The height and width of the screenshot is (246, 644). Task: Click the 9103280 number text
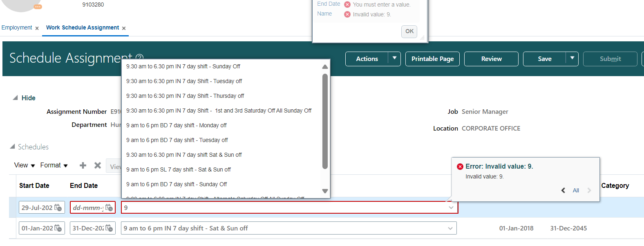(93, 5)
